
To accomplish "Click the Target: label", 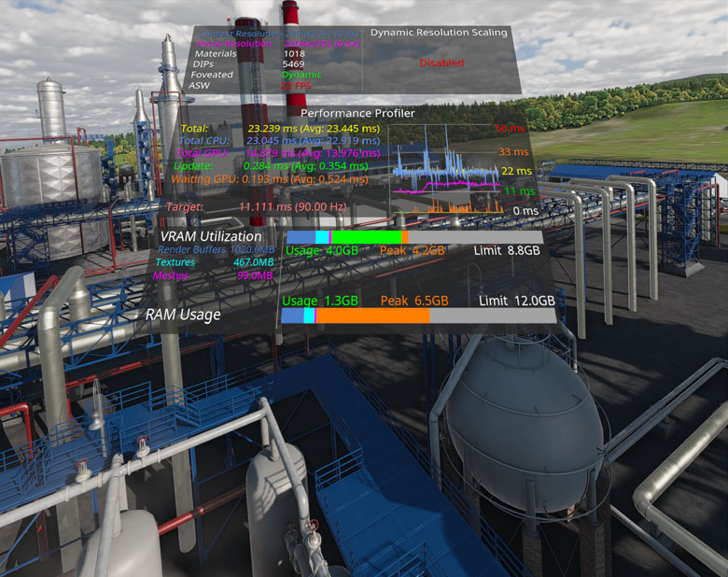I will [x=184, y=207].
